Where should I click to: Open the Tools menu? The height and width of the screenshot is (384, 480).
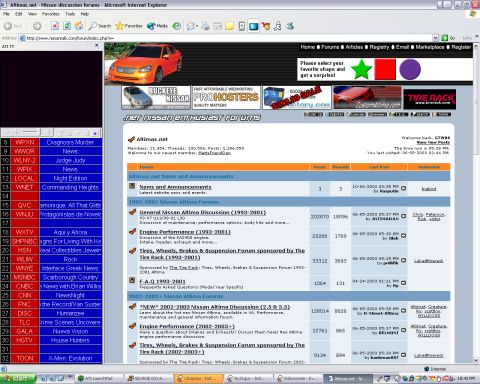pos(70,14)
